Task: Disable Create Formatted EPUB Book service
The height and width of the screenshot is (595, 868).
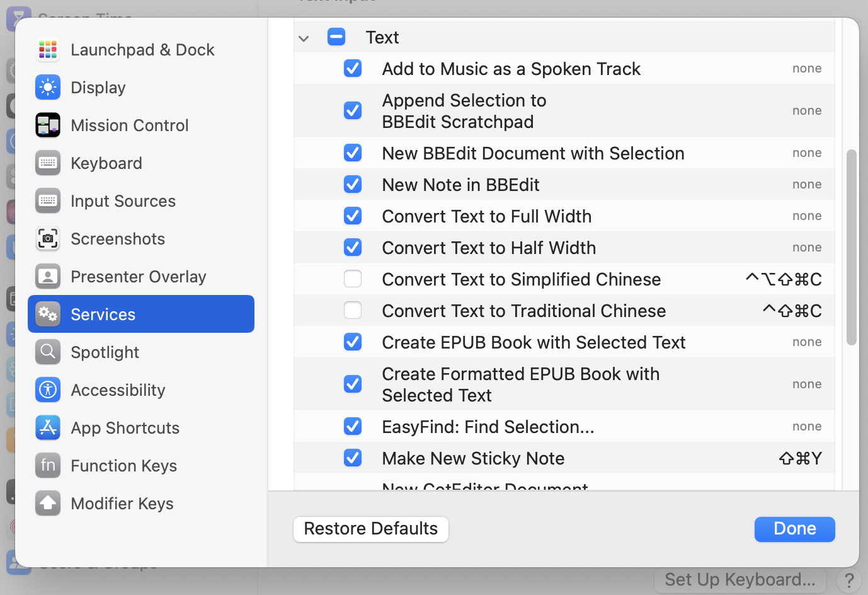Action: tap(353, 384)
